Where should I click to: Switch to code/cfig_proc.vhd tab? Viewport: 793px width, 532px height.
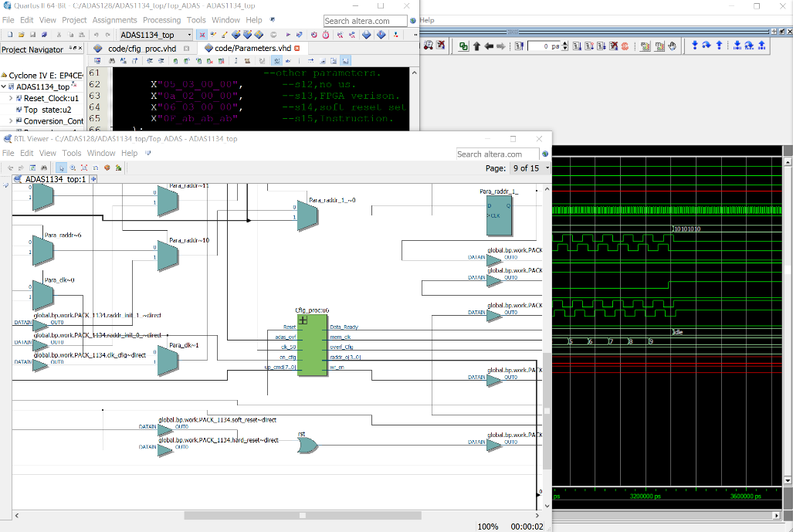(x=141, y=48)
